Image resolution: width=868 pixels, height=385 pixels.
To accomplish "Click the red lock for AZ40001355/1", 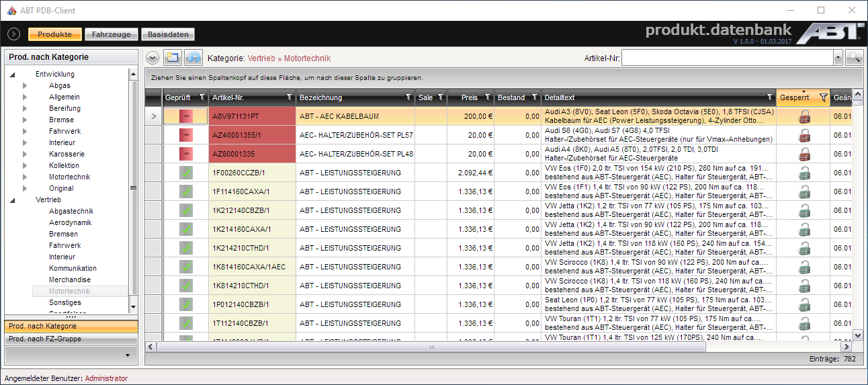I will coord(804,135).
